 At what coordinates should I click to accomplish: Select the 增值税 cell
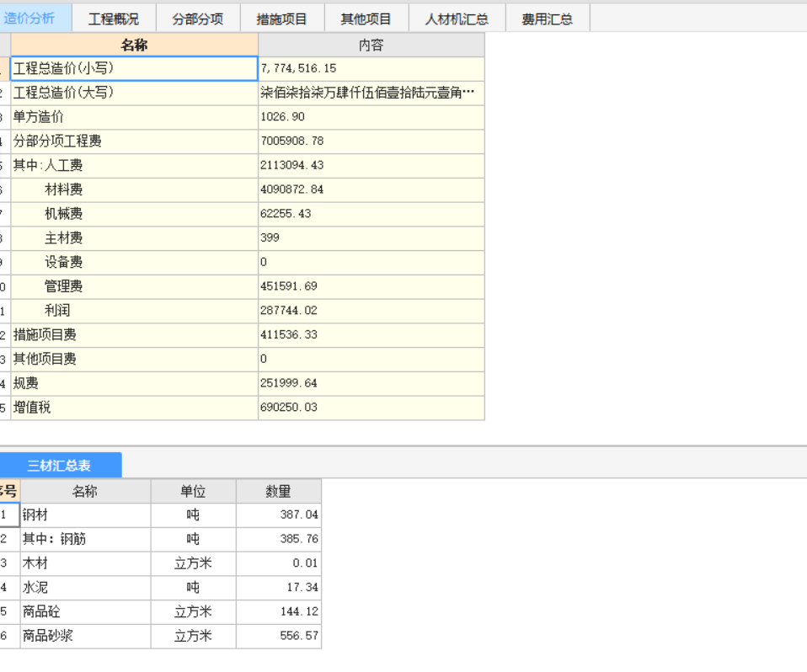(134, 408)
